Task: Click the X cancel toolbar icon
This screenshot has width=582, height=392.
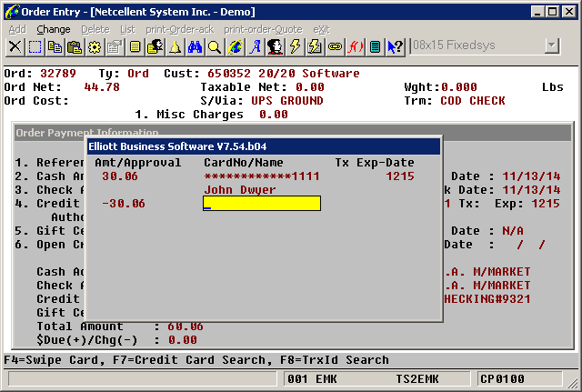Action: point(15,46)
